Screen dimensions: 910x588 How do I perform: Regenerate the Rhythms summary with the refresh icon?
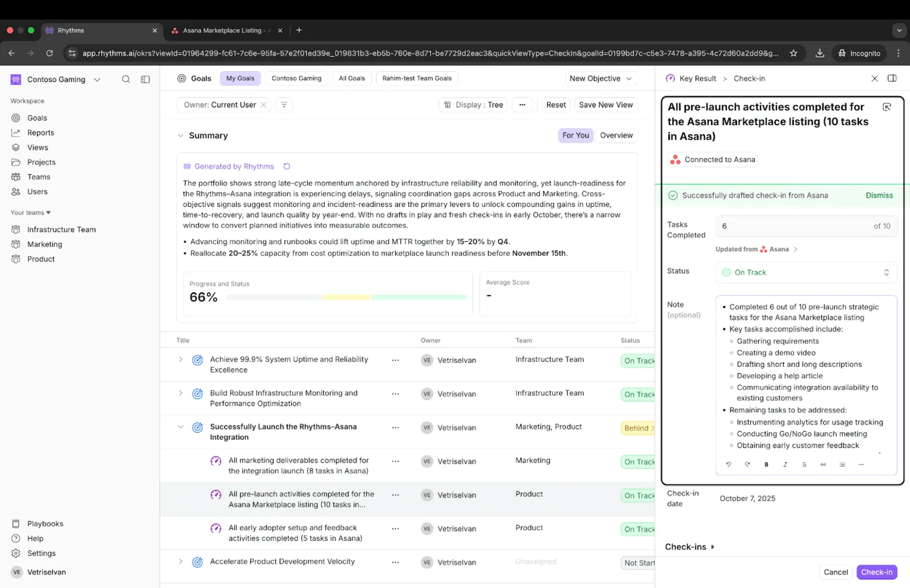(286, 166)
